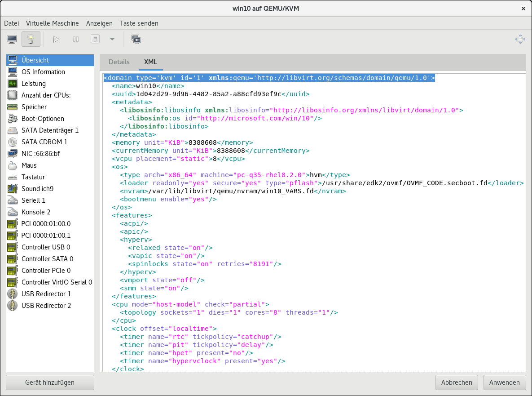Image resolution: width=532 pixels, height=396 pixels.
Task: Select the XML tab
Action: (x=150, y=62)
